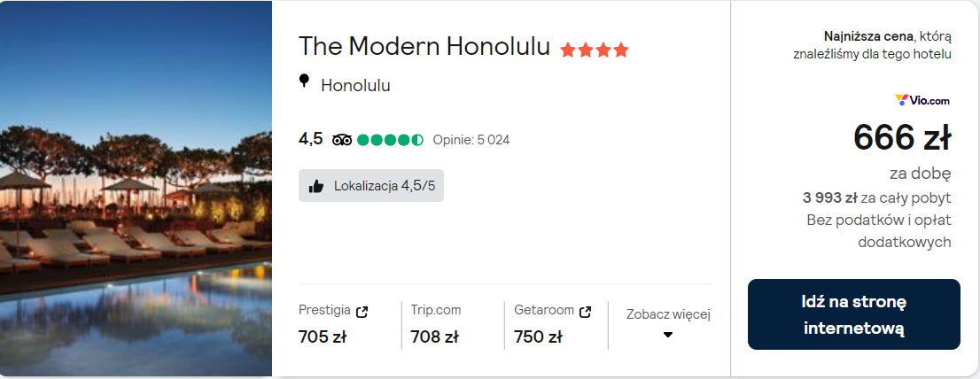Image resolution: width=980 pixels, height=379 pixels.
Task: Open The Modern Honolulu hotel title
Action: click(x=424, y=46)
